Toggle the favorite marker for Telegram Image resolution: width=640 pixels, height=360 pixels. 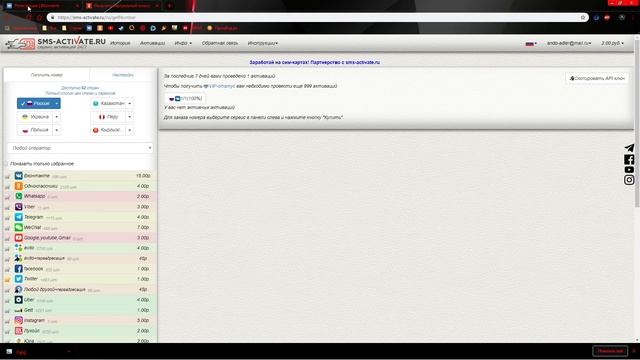pyautogui.click(x=7, y=218)
